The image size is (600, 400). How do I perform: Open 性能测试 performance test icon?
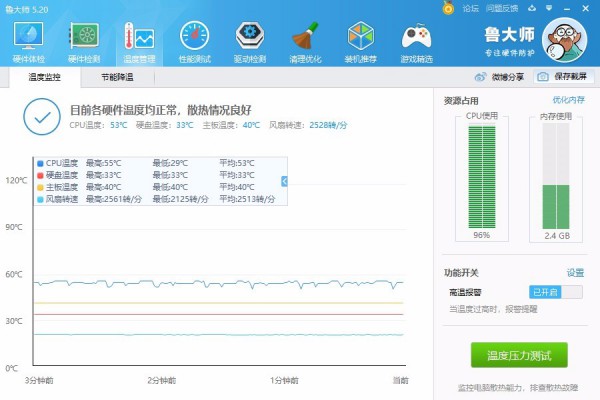tap(195, 42)
